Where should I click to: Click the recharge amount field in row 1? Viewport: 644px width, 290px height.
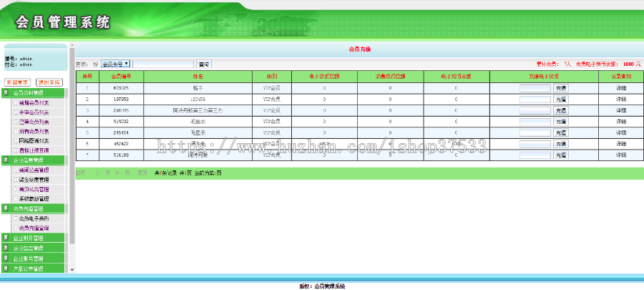(535, 88)
